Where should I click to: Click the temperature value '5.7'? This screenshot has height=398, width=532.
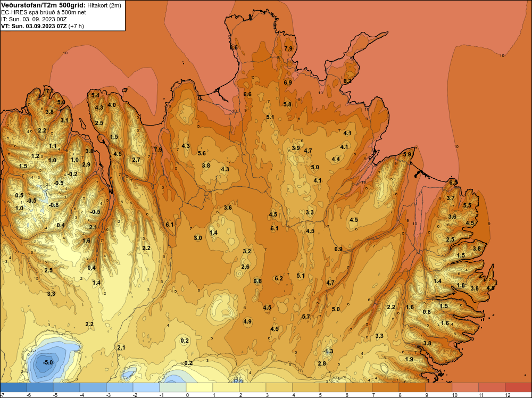[x=306, y=317]
